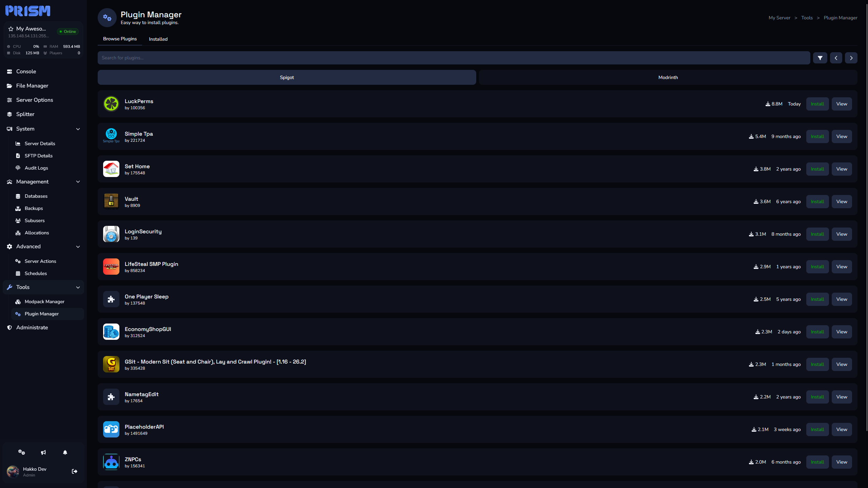Viewport: 868px width, 488px height.
Task: Click the Online server status badge
Action: [68, 32]
